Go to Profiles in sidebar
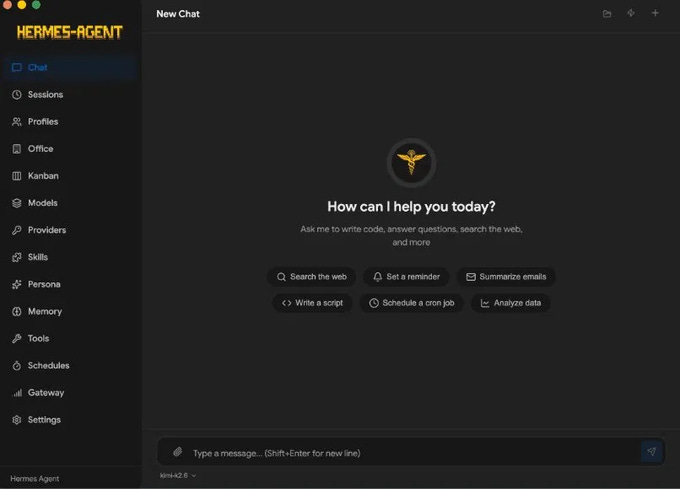This screenshot has height=489, width=680. coord(70,122)
